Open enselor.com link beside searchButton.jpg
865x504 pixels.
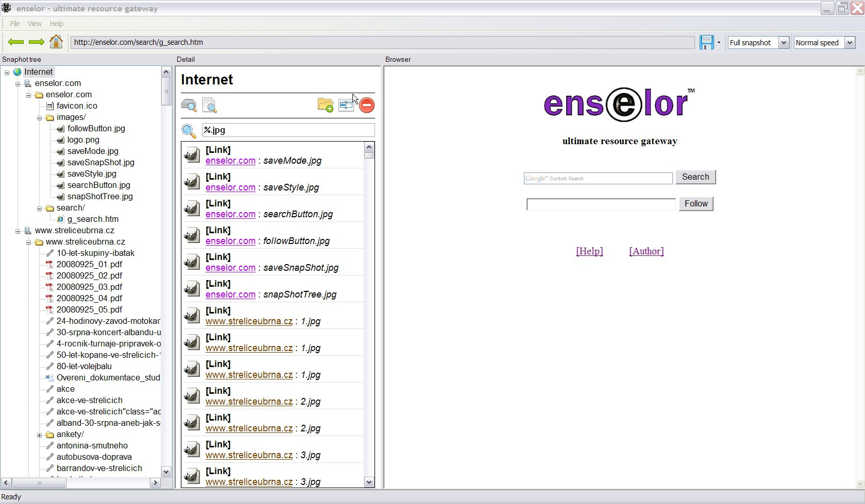coord(230,214)
